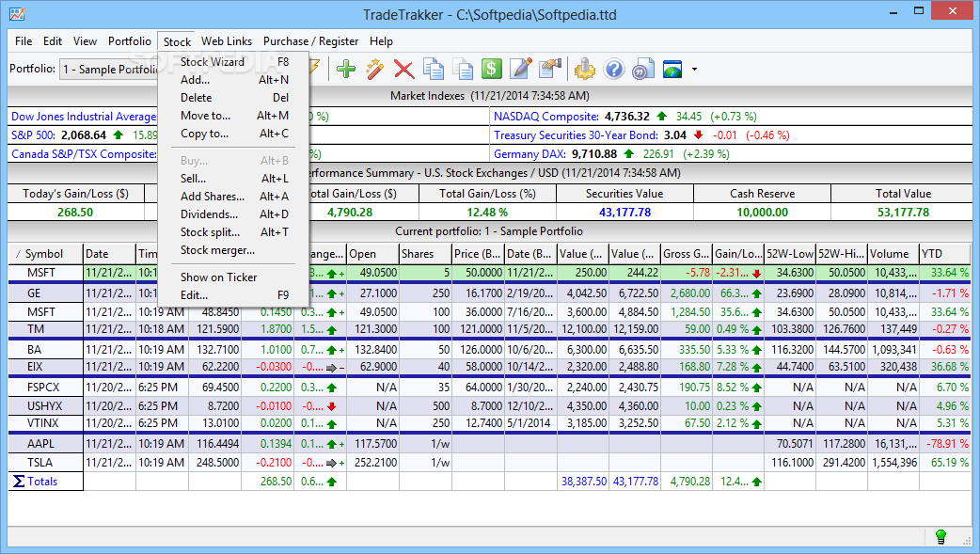Click the green up arrow beside NASDAQ value
Viewport: 980px width, 554px height.
pyautogui.click(x=662, y=117)
